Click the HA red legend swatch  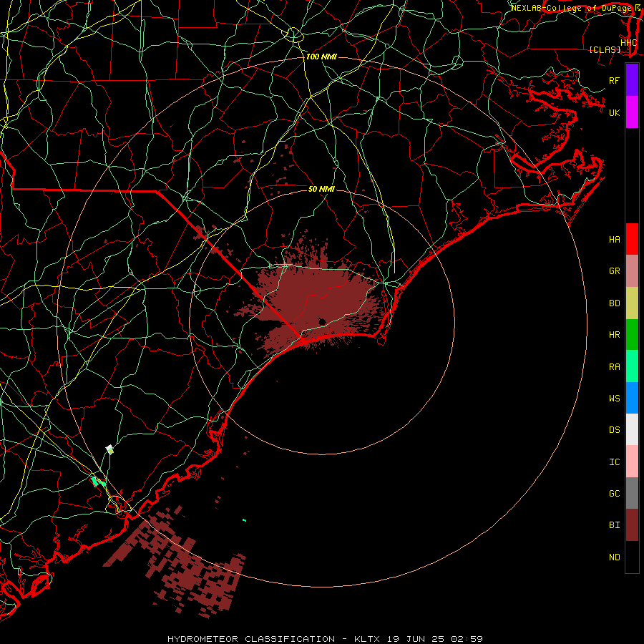[632, 239]
